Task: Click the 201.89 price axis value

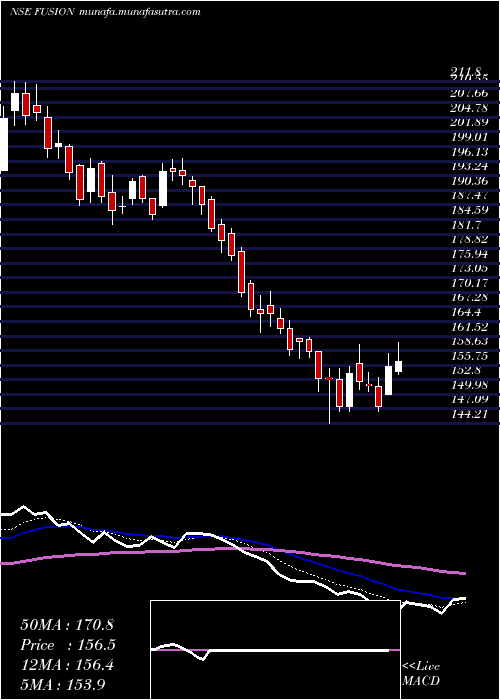Action: coord(470,122)
